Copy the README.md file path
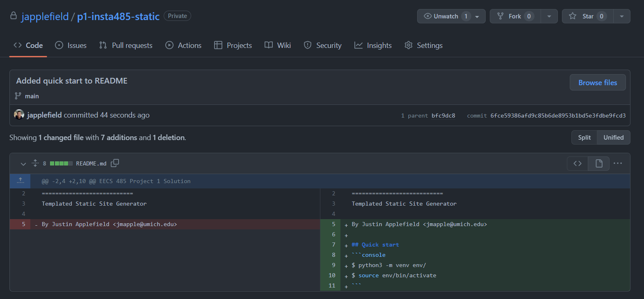Image resolution: width=644 pixels, height=299 pixels. (115, 163)
